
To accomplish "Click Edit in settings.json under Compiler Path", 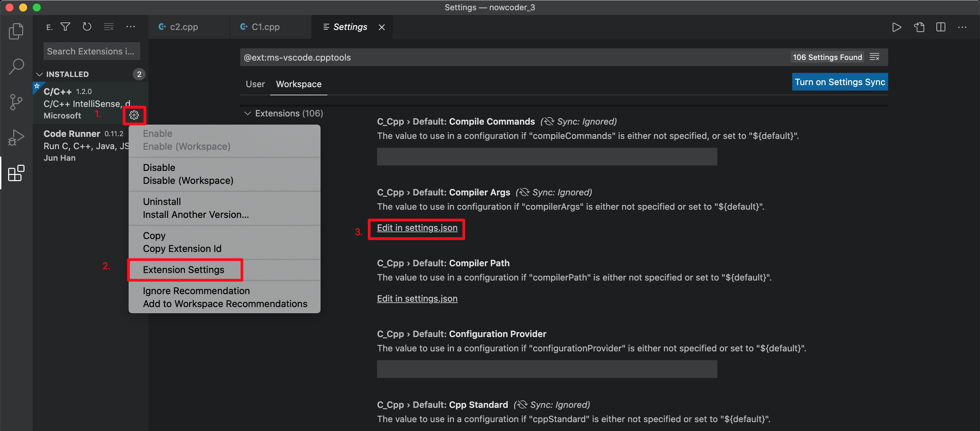I will tap(417, 299).
